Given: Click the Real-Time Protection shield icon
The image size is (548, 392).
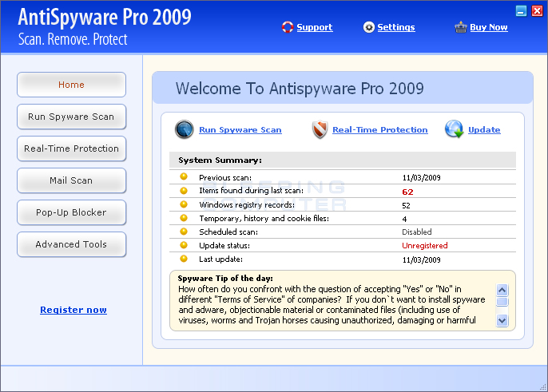Looking at the screenshot, I should (x=320, y=129).
